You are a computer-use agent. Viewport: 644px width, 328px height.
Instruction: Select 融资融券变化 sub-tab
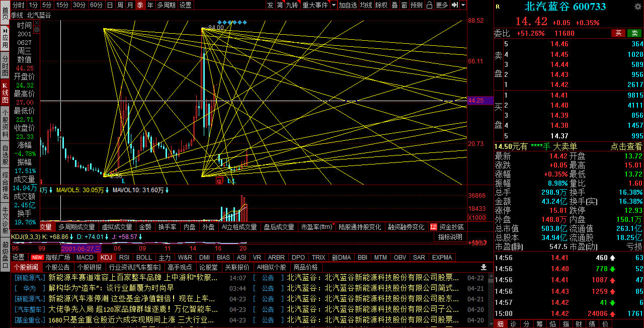(406, 227)
